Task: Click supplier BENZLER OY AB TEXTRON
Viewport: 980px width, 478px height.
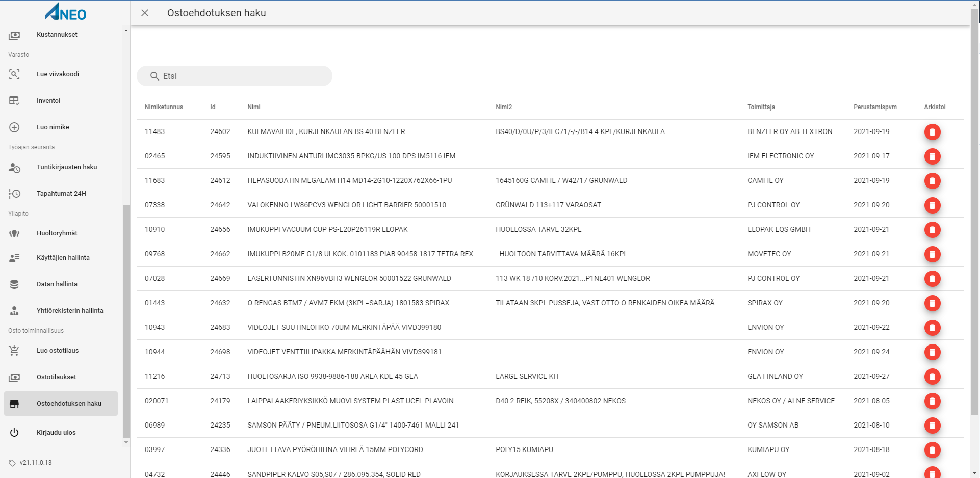Action: [790, 131]
